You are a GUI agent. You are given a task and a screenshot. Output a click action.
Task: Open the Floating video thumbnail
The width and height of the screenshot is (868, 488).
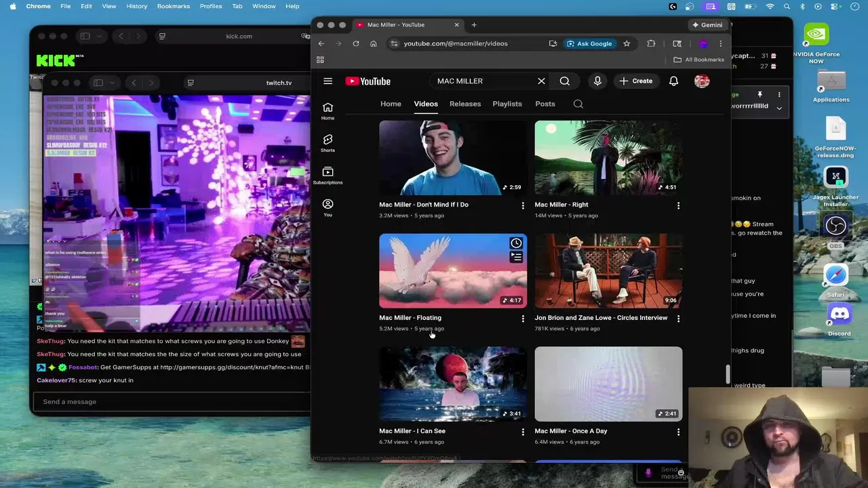(453, 271)
